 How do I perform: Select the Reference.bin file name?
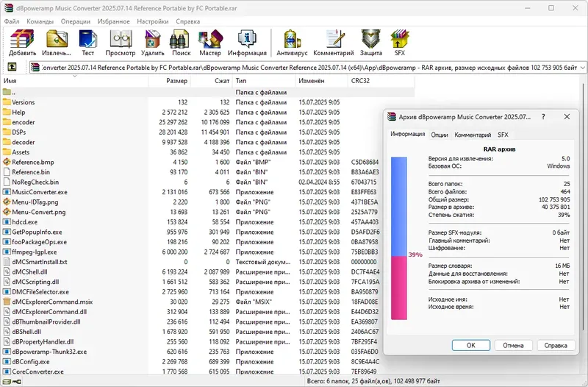[31, 172]
